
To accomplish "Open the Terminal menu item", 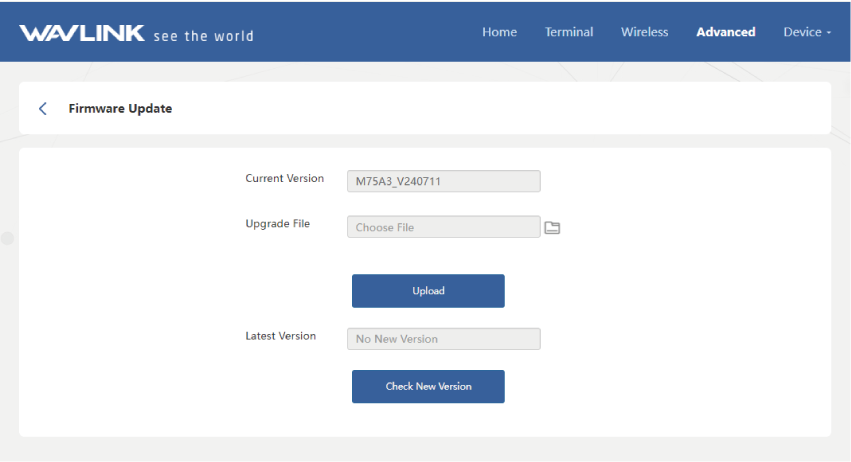I will [568, 32].
